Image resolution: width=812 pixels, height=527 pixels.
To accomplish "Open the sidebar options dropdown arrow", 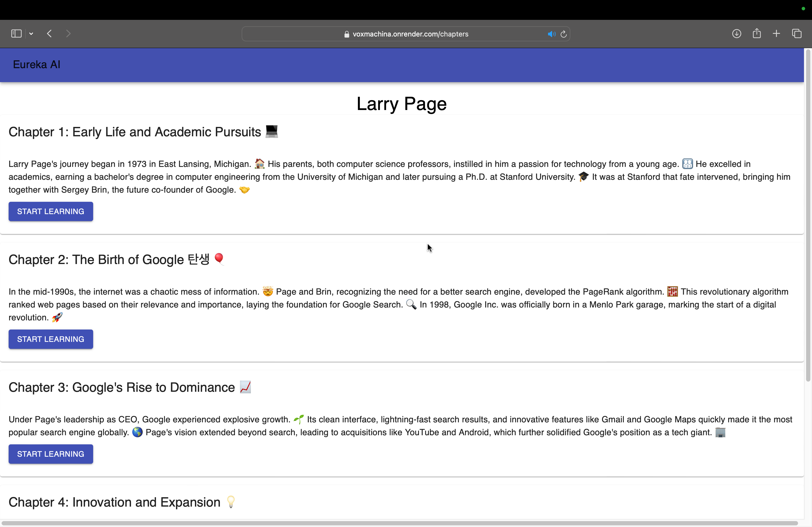I will tap(31, 33).
